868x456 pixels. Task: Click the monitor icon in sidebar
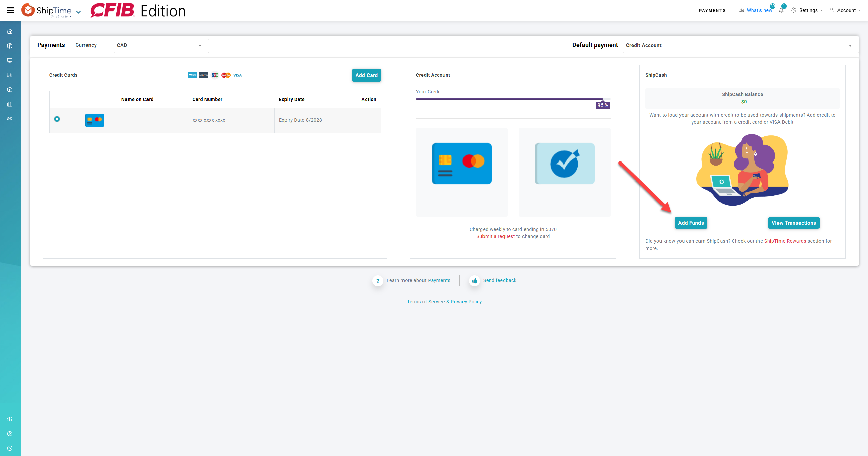[10, 60]
